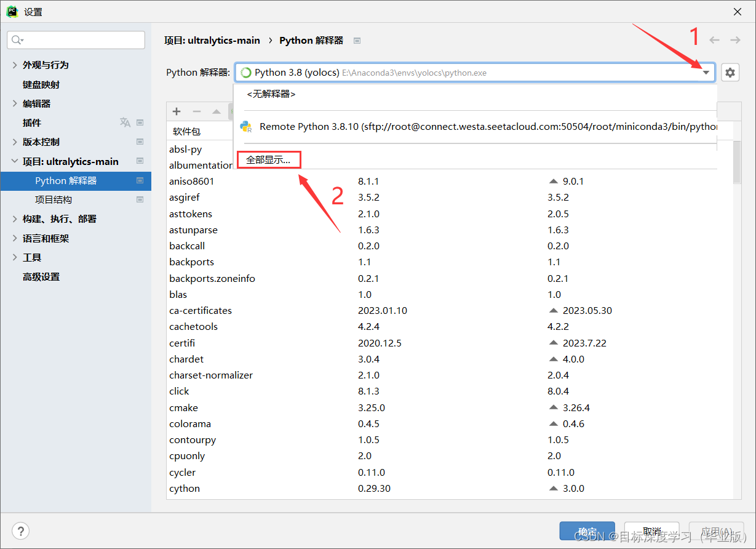756x549 pixels.
Task: Click the translate icon beside 插件
Action: pyautogui.click(x=125, y=122)
